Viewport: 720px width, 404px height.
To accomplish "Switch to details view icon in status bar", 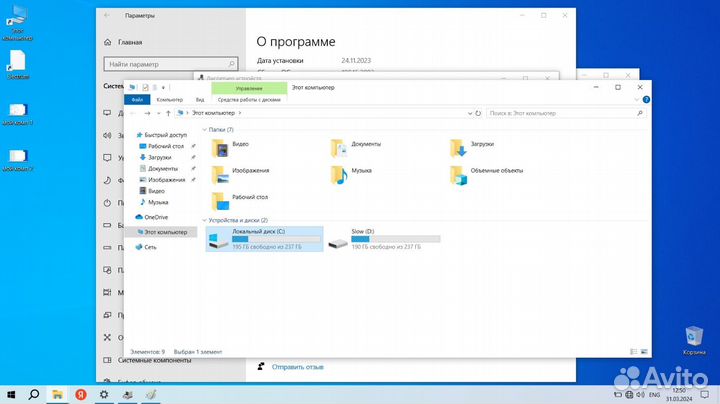I will (634, 352).
